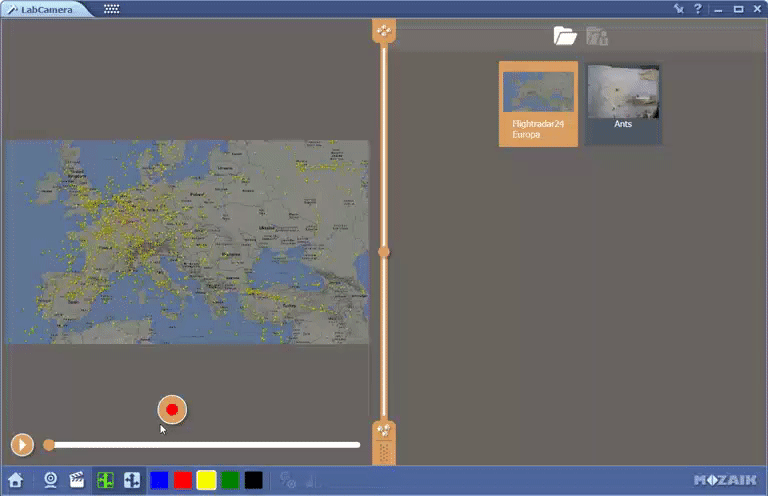
Task: Open help via the question mark icon
Action: (x=698, y=9)
